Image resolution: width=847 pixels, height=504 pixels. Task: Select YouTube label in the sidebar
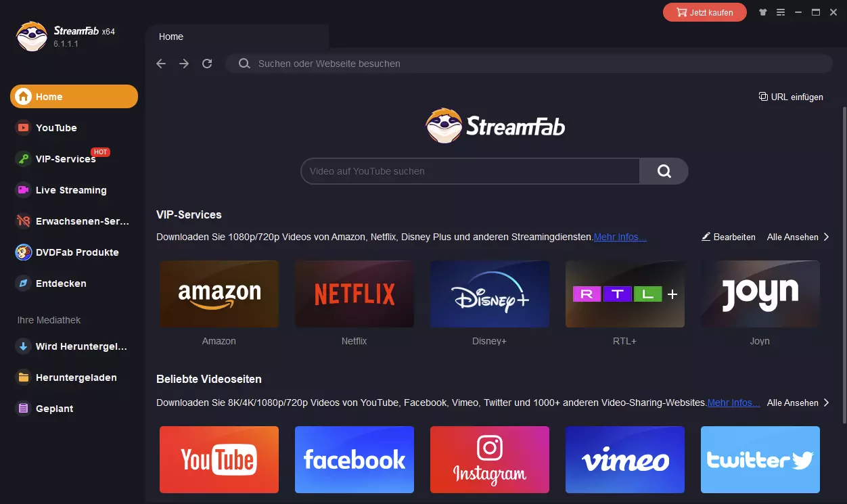(56, 128)
